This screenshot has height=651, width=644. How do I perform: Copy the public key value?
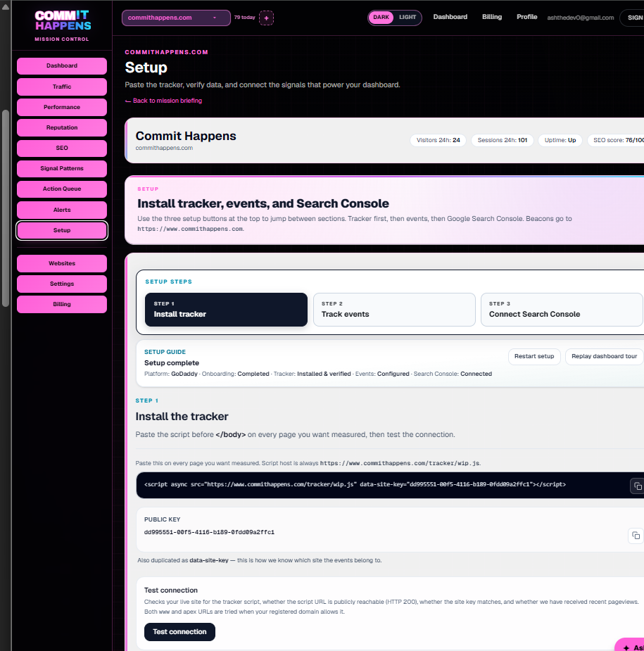636,536
